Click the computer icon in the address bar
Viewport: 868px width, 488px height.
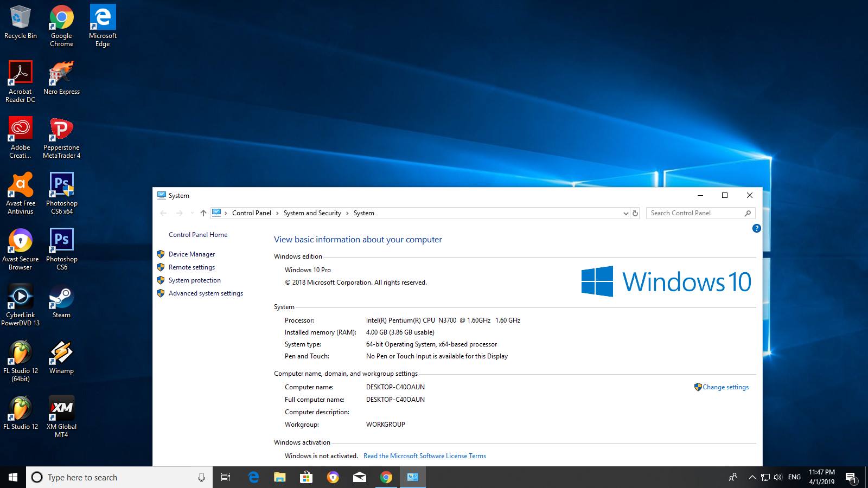[216, 213]
